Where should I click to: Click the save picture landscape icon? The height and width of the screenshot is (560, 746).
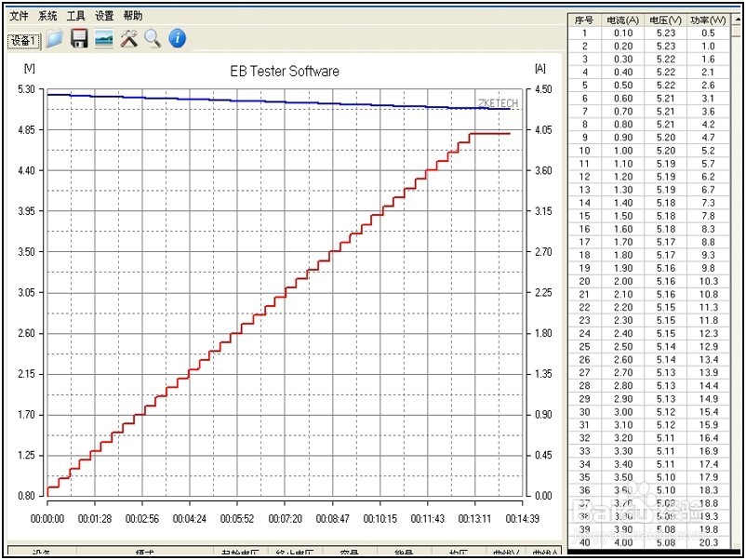(x=104, y=38)
